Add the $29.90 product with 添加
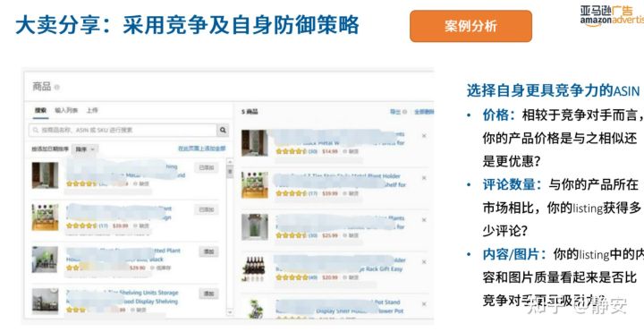 point(209,251)
